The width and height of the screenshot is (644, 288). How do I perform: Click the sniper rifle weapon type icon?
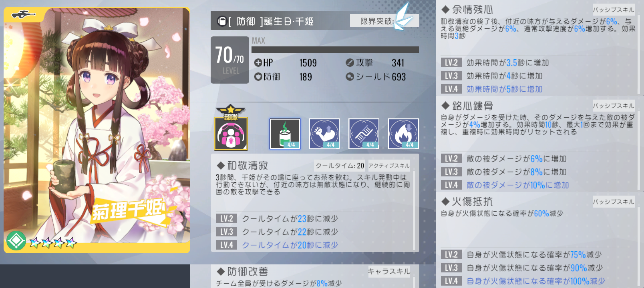click(x=24, y=15)
